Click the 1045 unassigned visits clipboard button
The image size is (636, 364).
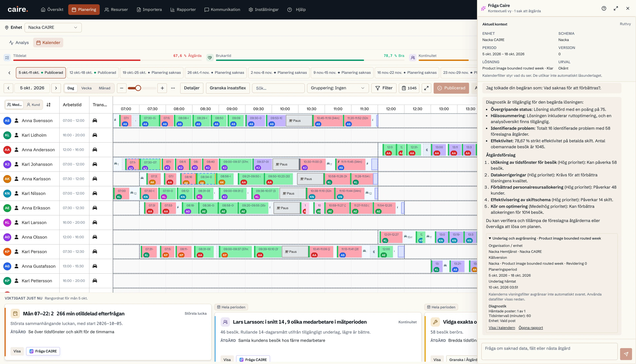409,88
